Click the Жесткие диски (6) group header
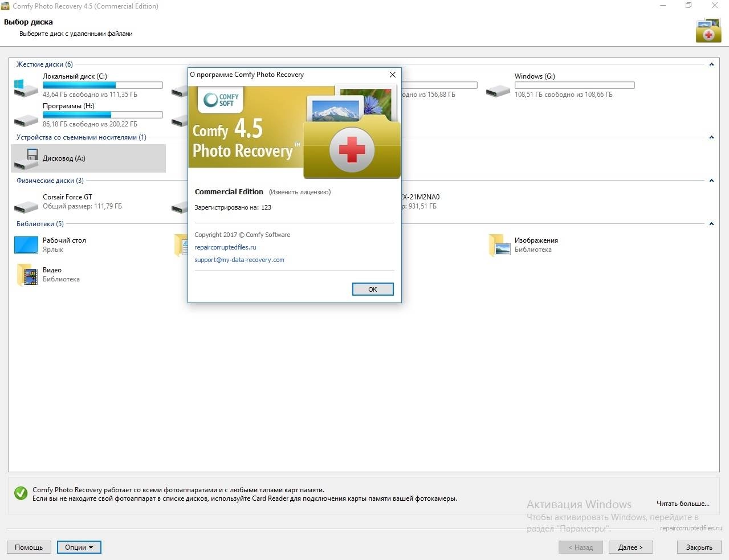Viewport: 729px width, 560px height. [x=44, y=64]
